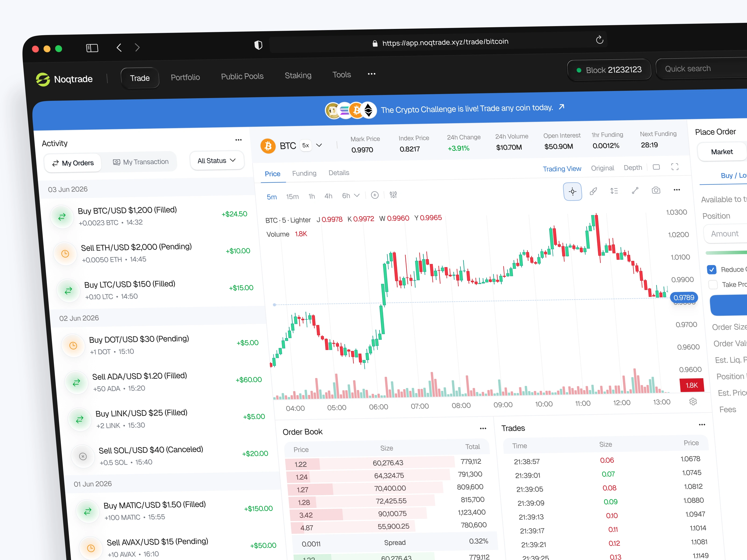
Task: Open Crypto Challenge banner link
Action: pos(561,107)
